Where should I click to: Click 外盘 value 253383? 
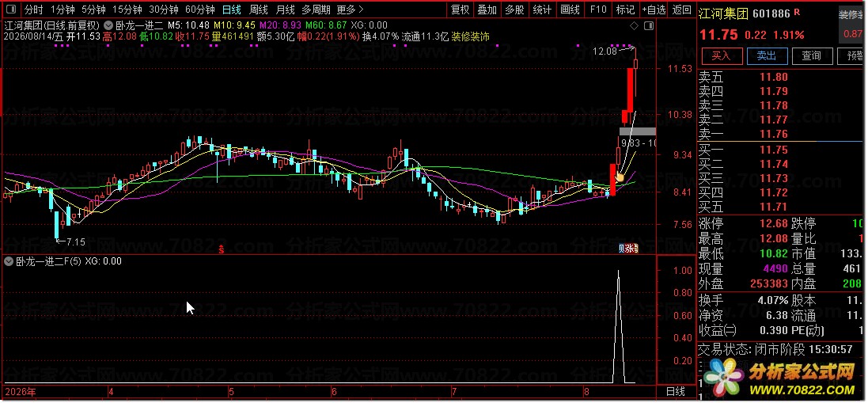(769, 284)
